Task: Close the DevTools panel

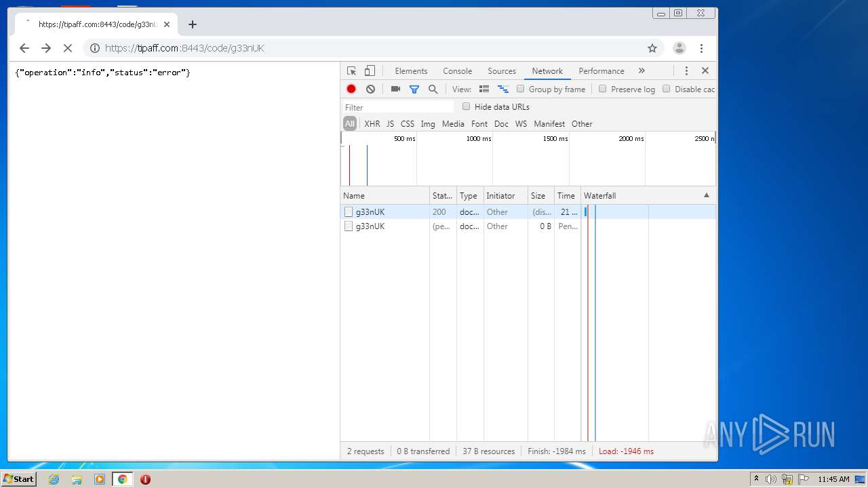Action: pyautogui.click(x=705, y=70)
